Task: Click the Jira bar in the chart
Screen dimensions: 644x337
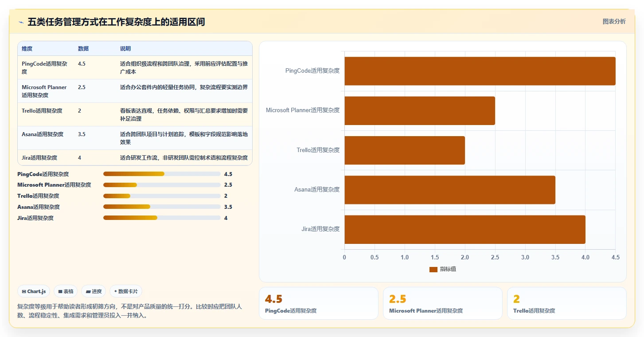Action: pyautogui.click(x=465, y=229)
